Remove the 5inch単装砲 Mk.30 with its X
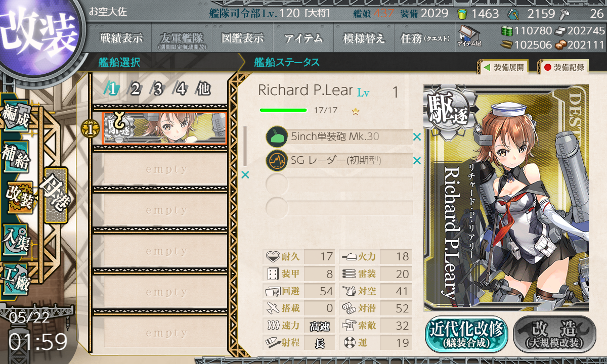Screen dimensions: 607x364 click(417, 136)
